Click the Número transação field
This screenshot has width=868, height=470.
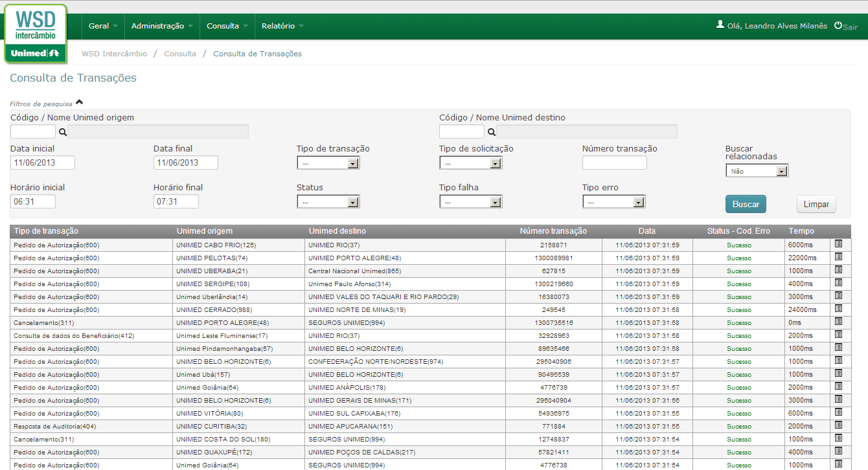615,162
